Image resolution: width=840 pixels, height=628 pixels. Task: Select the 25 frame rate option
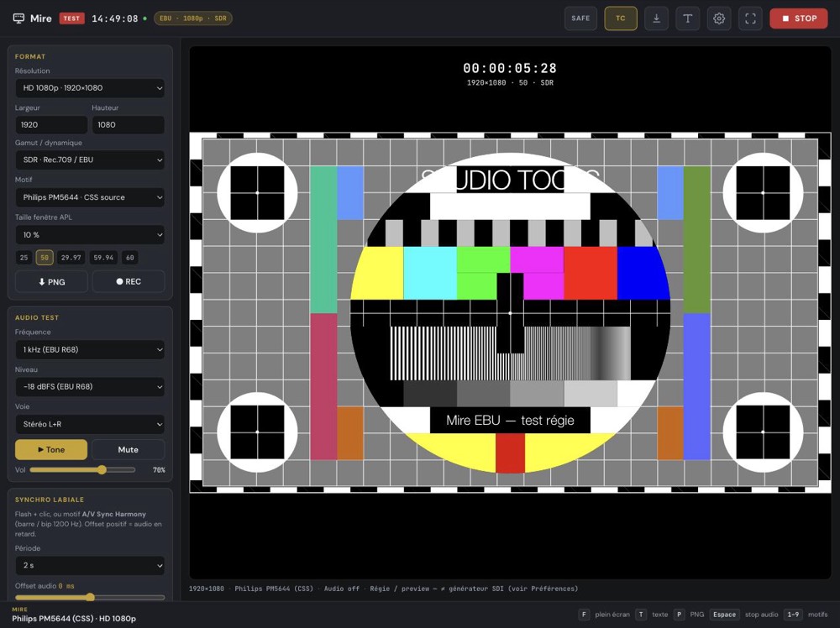coord(24,258)
